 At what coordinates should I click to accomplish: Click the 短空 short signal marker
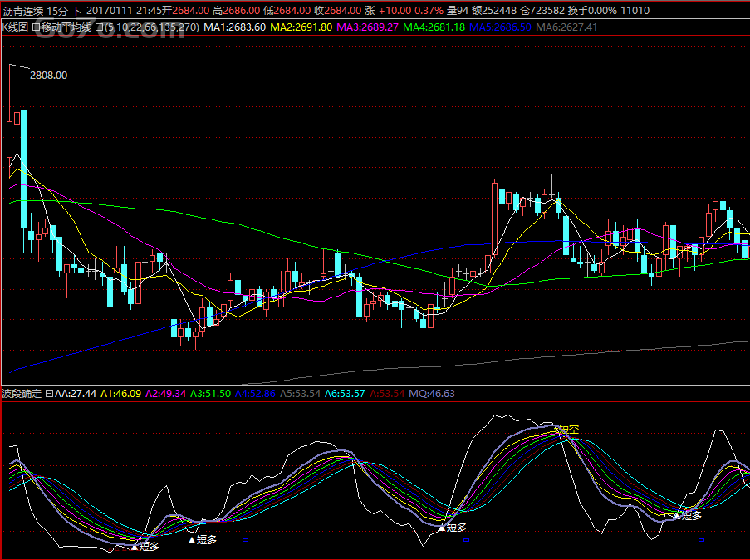click(566, 430)
